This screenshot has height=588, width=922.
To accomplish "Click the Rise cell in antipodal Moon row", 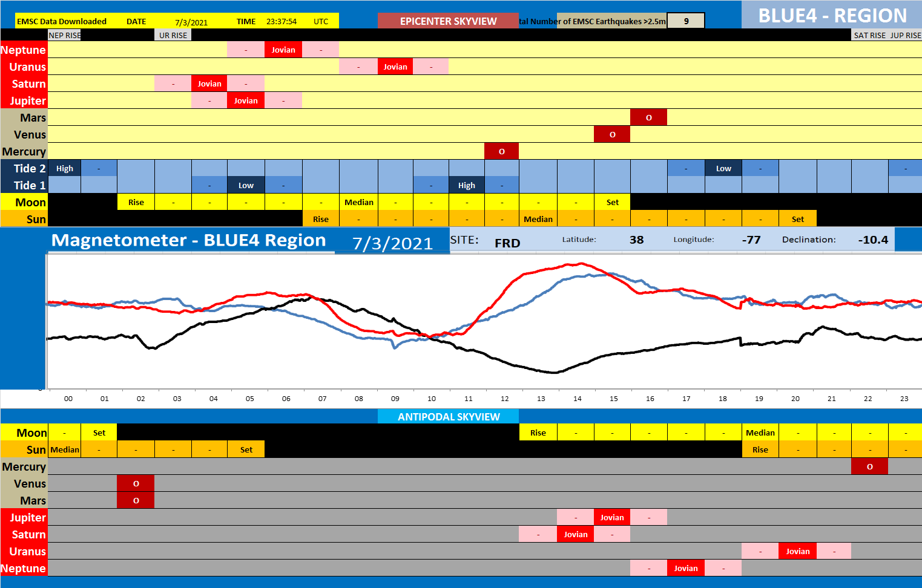I will [538, 433].
